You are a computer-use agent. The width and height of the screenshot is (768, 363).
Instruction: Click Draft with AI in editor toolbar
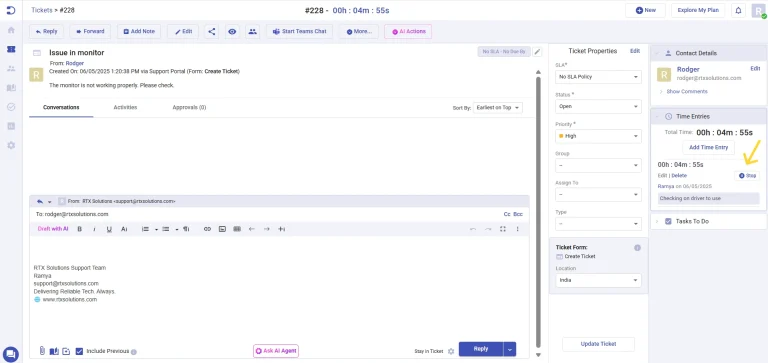[x=53, y=229]
